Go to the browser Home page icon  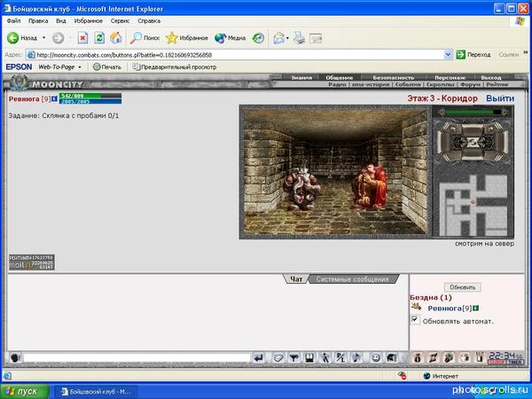pos(115,37)
